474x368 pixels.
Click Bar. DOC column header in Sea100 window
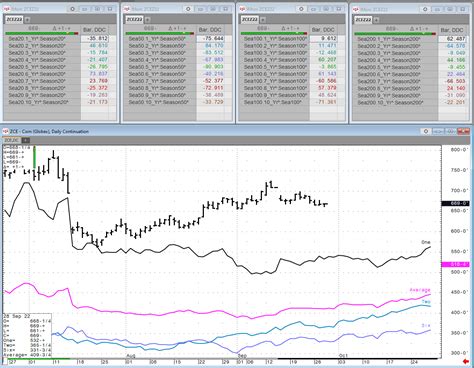pos(323,30)
